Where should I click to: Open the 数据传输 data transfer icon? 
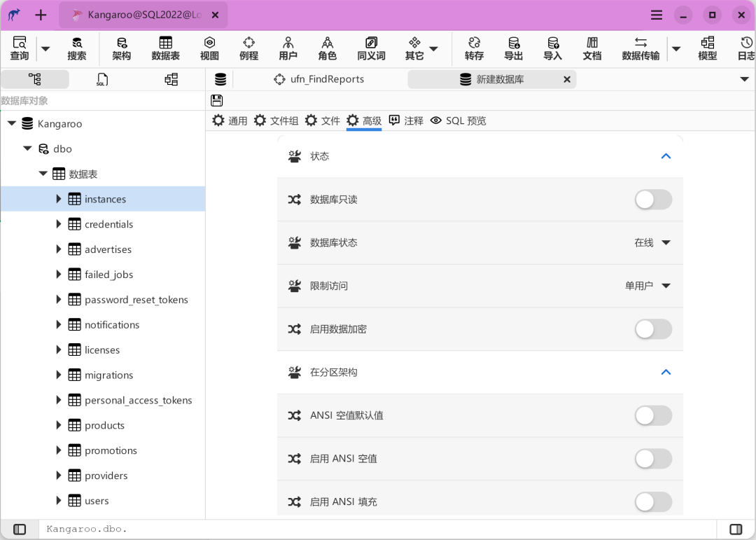pos(640,48)
